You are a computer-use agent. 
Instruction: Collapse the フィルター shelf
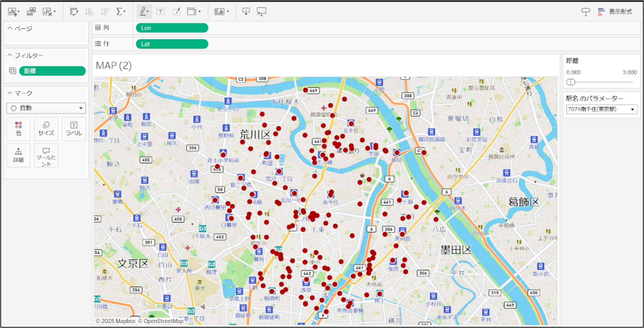(x=10, y=55)
